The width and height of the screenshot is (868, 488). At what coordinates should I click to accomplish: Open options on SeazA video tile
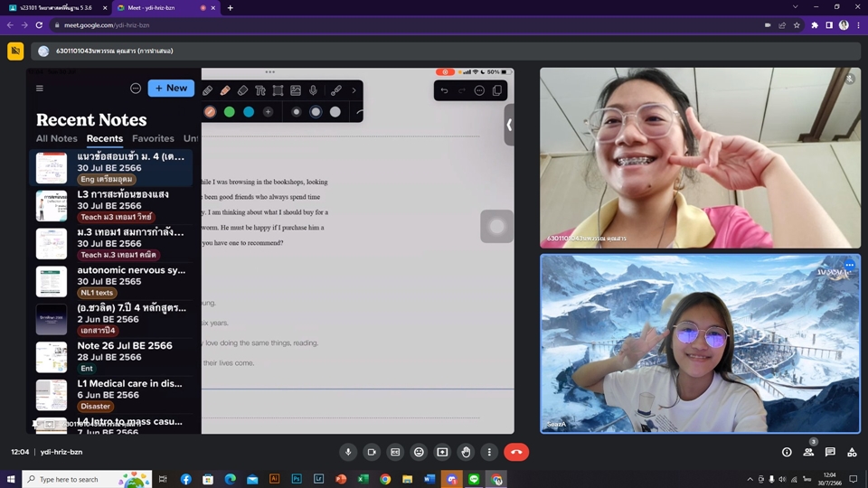(850, 265)
